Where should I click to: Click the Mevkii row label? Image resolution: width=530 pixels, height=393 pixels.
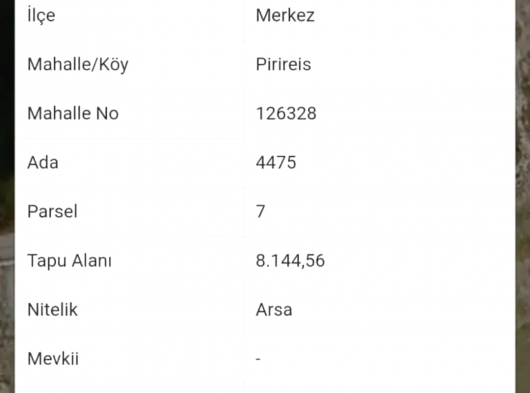pyautogui.click(x=53, y=359)
